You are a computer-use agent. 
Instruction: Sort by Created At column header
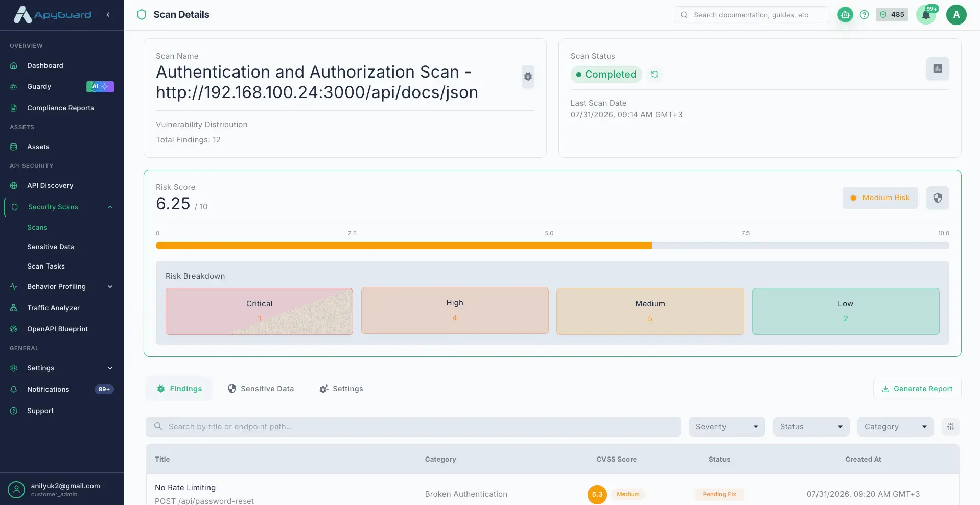(x=863, y=459)
